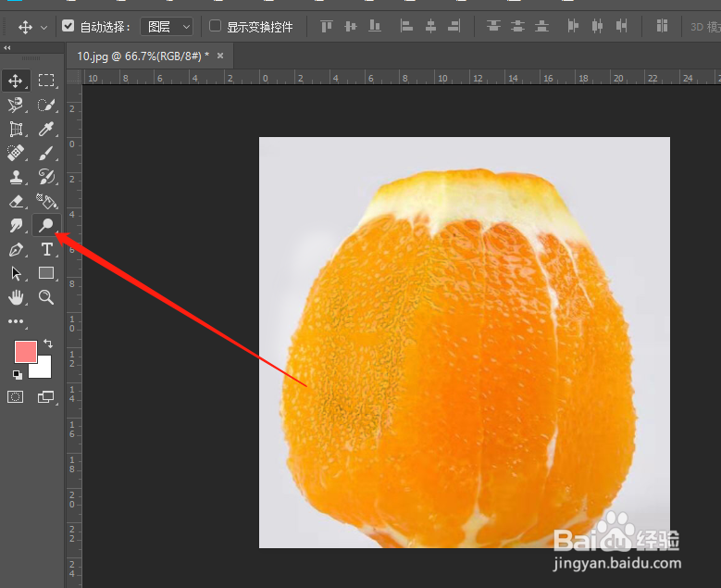Viewport: 721px width, 588px height.
Task: Select the Brush tool
Action: point(46,153)
